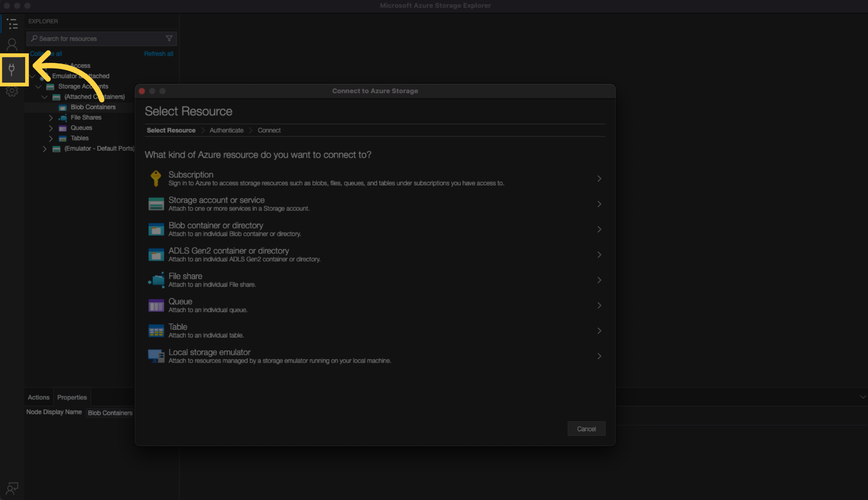
Task: Click 'Attach to an individual queue.' text
Action: click(208, 310)
